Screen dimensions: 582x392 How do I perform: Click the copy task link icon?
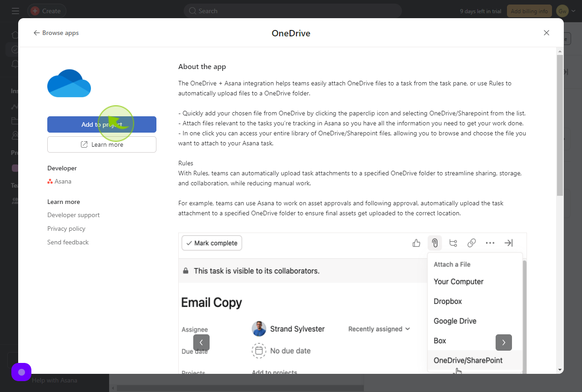(x=472, y=243)
